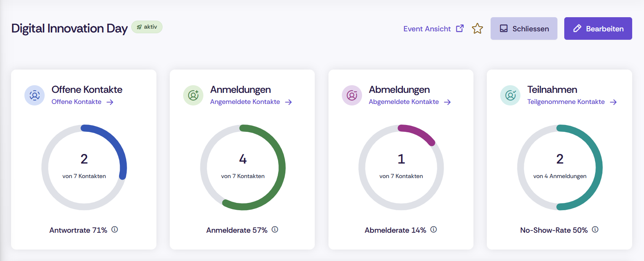Click the Digital Innovation Day title
Viewport: 644px width, 261px height.
click(69, 28)
